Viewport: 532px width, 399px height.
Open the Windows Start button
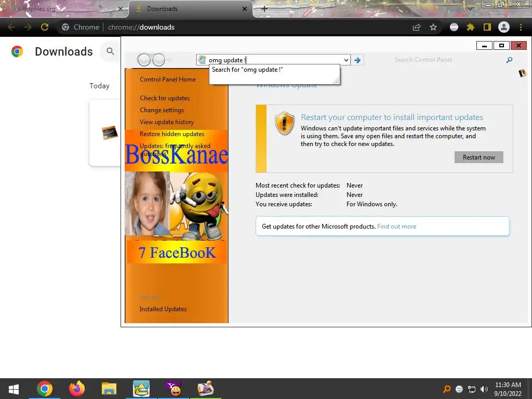click(x=13, y=389)
